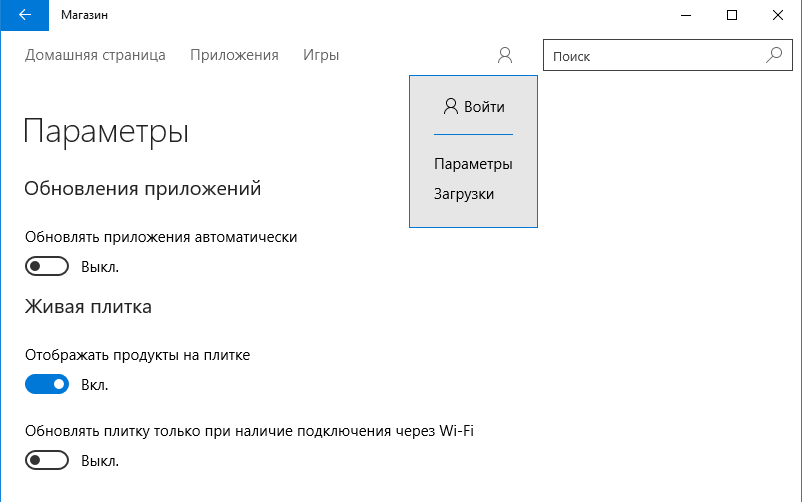Close the Магазин window
This screenshot has height=502, width=802.
[x=778, y=15]
